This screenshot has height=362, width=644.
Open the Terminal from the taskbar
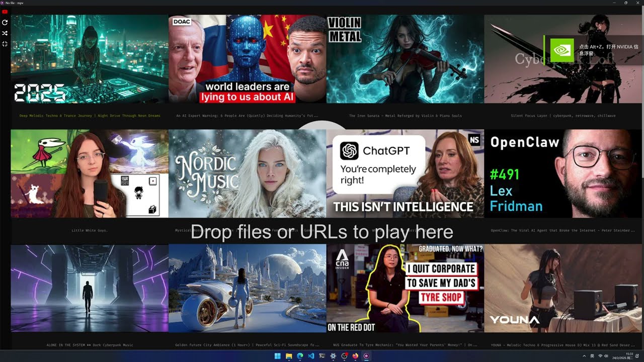coord(322,356)
